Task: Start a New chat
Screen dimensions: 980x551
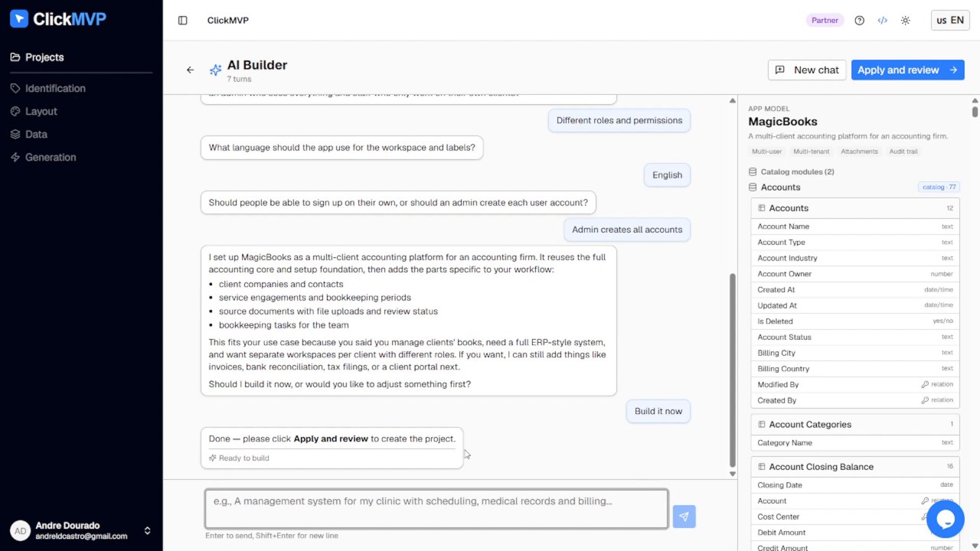Action: (807, 70)
